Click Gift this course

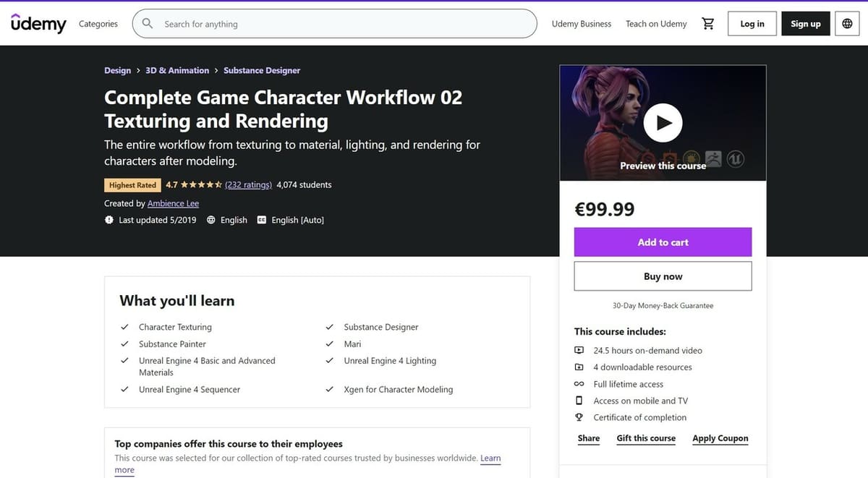[x=646, y=438]
